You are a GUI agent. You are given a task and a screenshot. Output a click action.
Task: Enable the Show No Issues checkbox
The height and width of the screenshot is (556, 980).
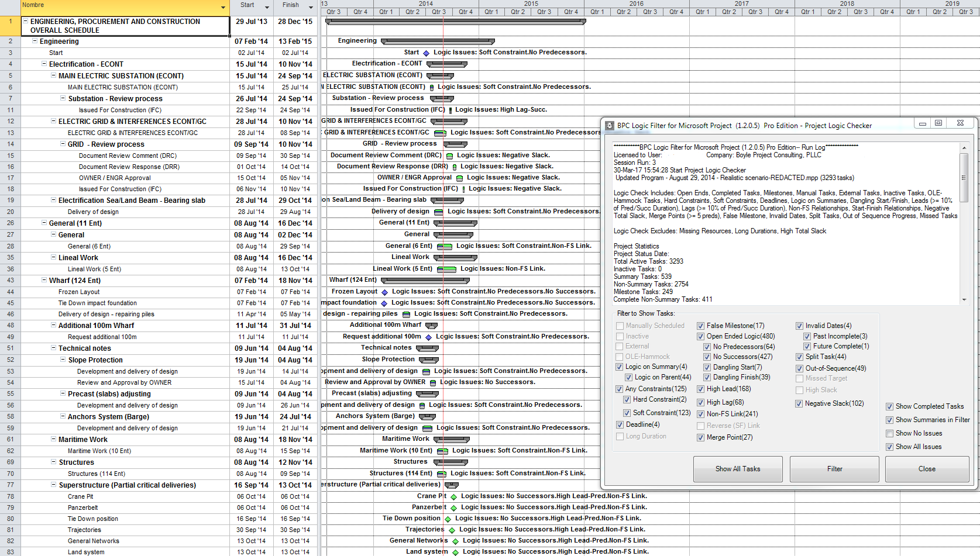pyautogui.click(x=890, y=433)
